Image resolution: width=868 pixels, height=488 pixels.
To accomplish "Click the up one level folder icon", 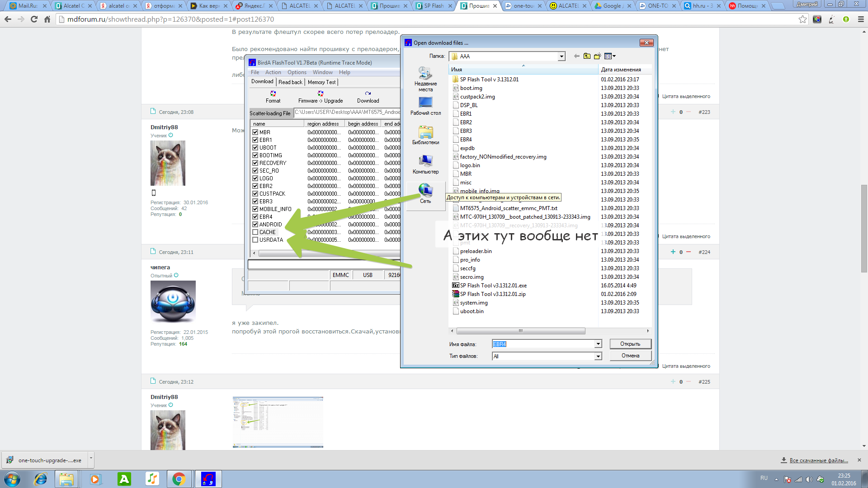I will (x=587, y=56).
